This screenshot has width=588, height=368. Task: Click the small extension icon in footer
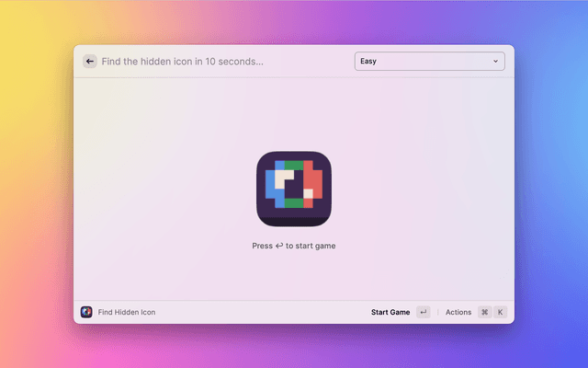(86, 312)
